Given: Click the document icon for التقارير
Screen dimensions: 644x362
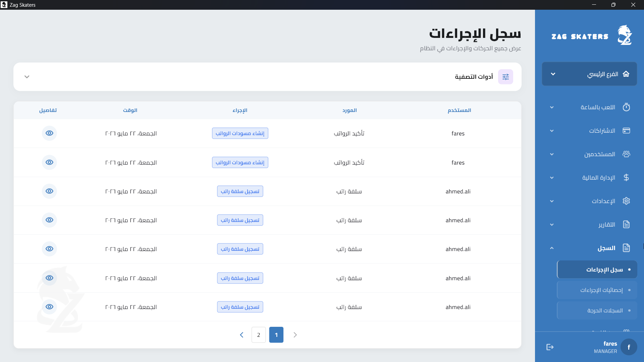Looking at the screenshot, I should coord(626,225).
